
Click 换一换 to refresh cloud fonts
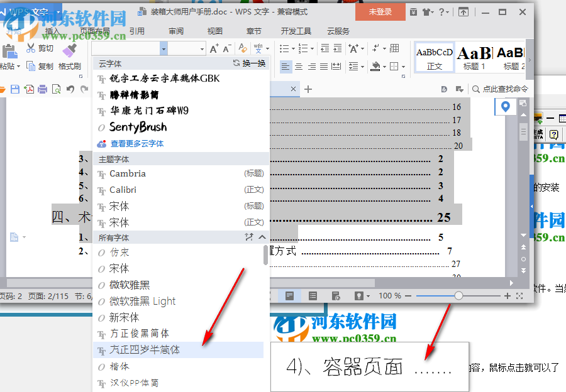point(250,63)
